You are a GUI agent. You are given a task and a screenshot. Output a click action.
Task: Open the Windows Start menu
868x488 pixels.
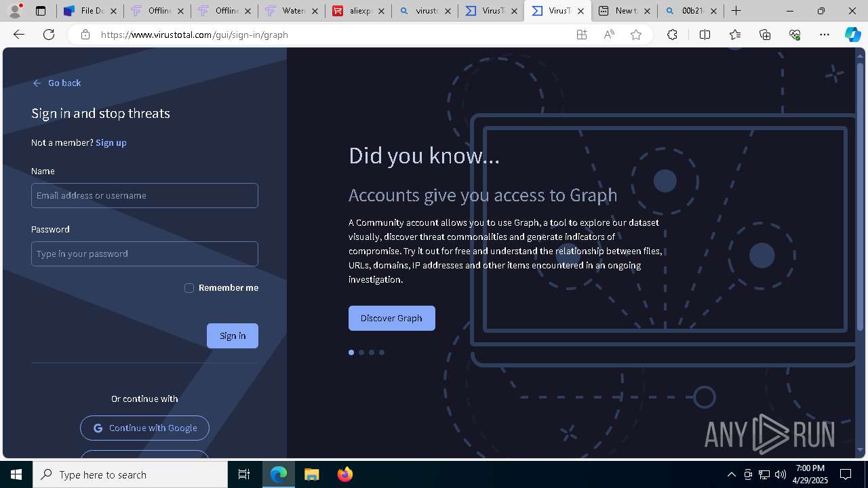pos(16,474)
